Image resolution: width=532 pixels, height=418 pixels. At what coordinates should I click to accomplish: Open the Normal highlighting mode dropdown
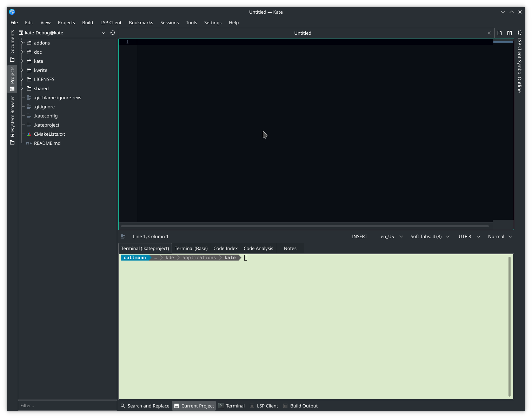point(500,237)
